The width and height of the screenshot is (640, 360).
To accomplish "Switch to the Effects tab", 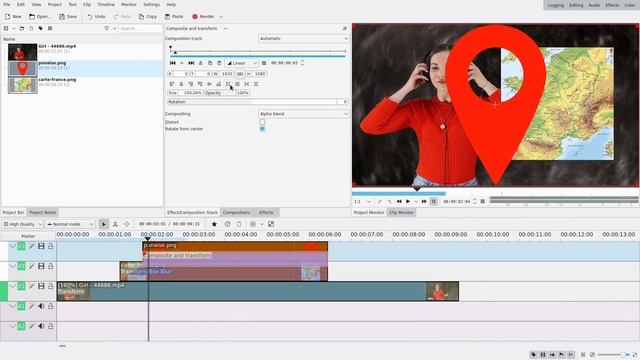I will [x=266, y=213].
